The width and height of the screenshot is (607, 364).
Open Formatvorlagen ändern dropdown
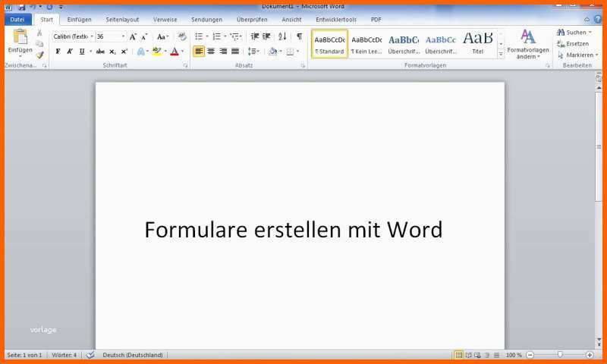[528, 45]
